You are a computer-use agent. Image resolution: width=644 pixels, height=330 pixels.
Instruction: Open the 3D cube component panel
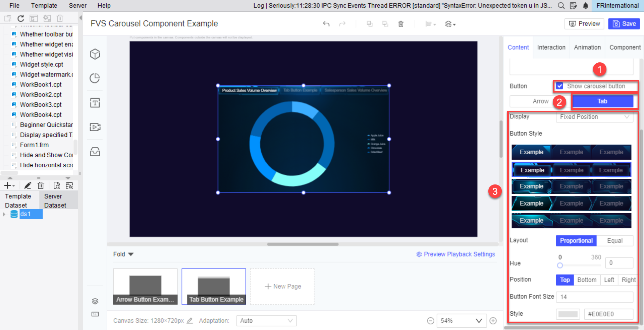[95, 54]
